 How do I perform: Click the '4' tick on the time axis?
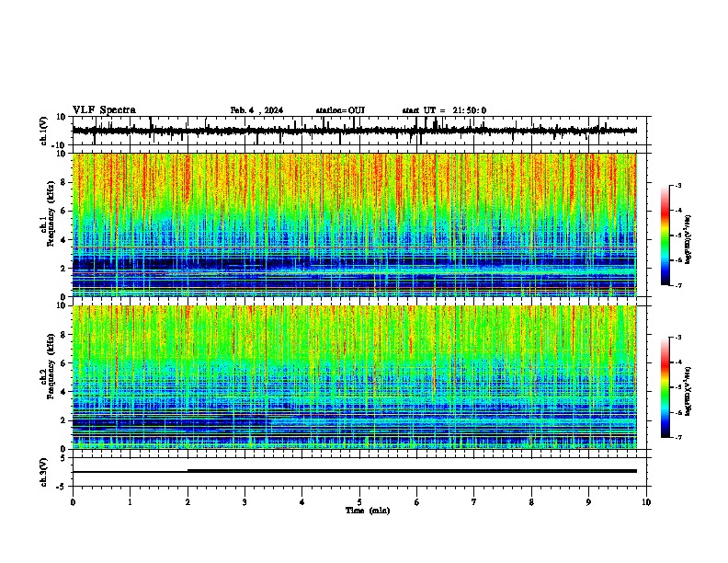tap(302, 502)
